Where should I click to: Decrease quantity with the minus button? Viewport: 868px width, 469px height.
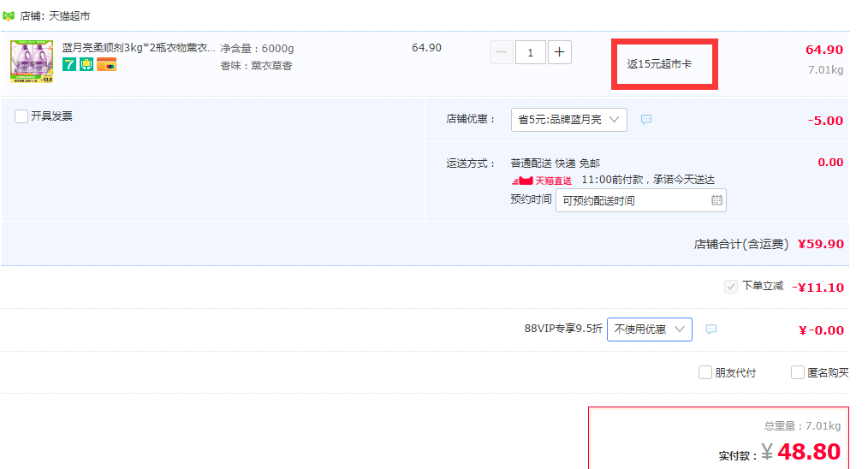coord(502,52)
